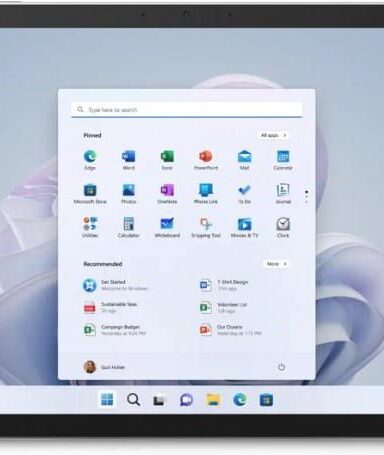384x455 pixels.
Task: Open the To Do app
Action: coord(244,194)
